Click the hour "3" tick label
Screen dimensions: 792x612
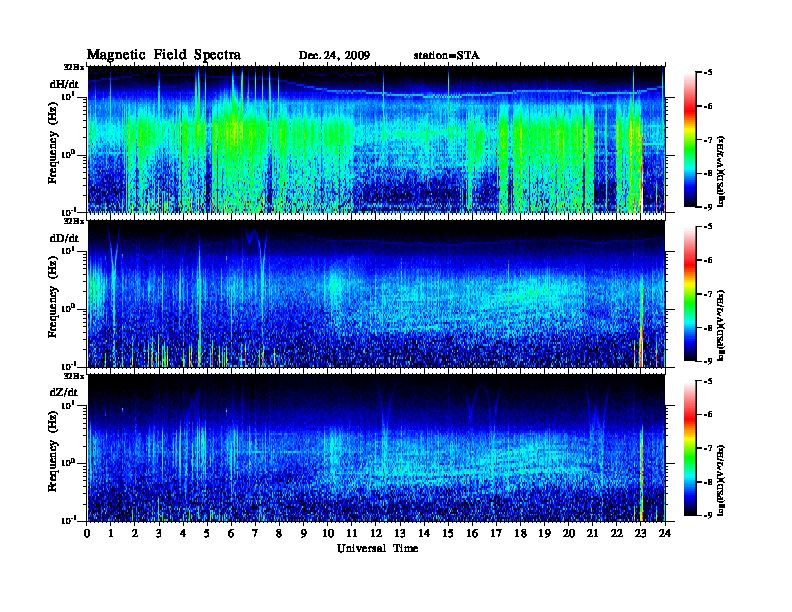pyautogui.click(x=160, y=534)
